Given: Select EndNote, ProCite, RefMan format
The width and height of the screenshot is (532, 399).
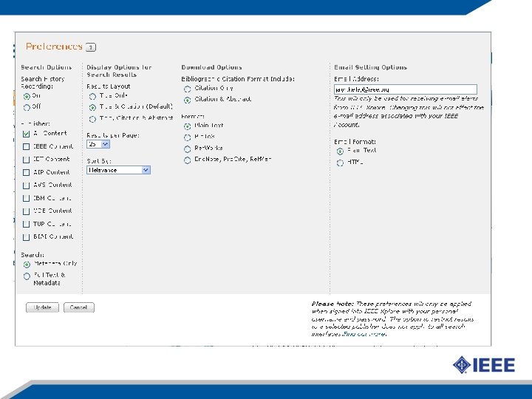Looking at the screenshot, I should [x=187, y=160].
